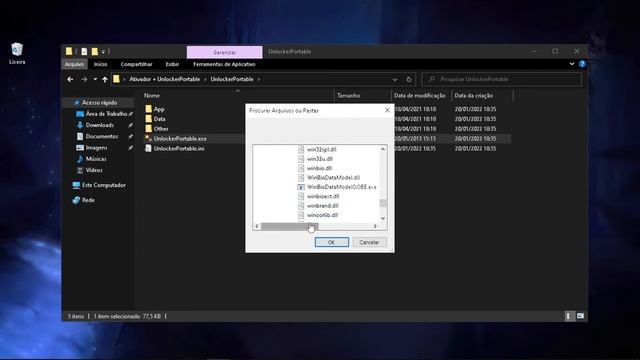Select win32spl.dll in the tree

[x=322, y=149]
